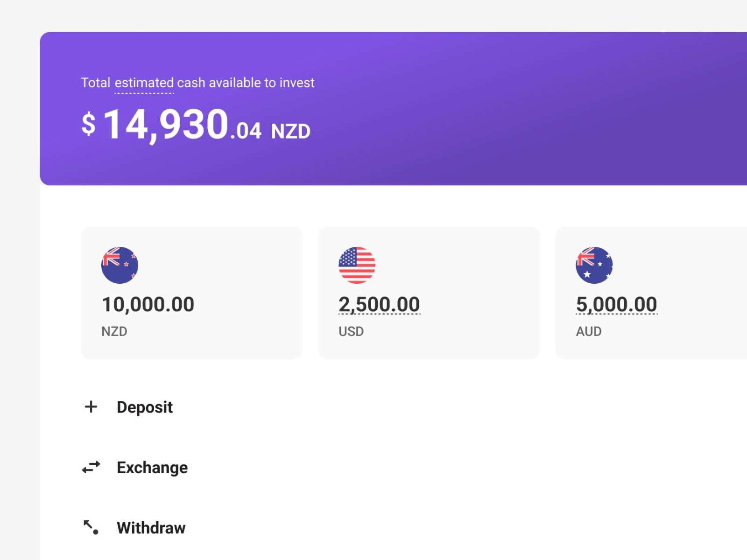Click the USD label under 2,500.00
The width and height of the screenshot is (747, 560).
(x=351, y=331)
